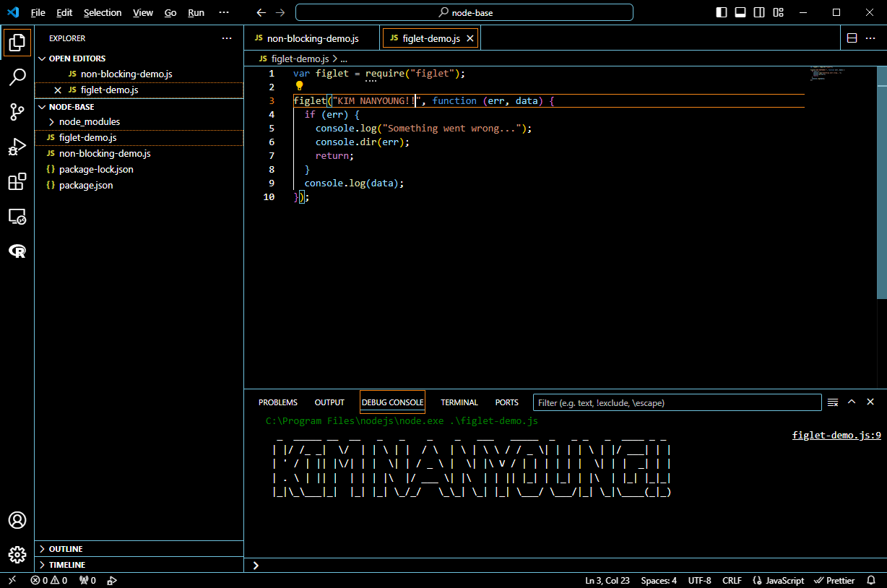Viewport: 887px width, 588px height.
Task: Open the Accounts menu icon
Action: (x=17, y=520)
